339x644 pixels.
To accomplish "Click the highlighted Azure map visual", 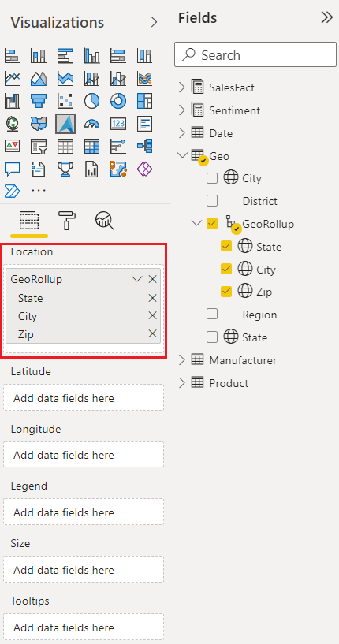I will [x=65, y=124].
